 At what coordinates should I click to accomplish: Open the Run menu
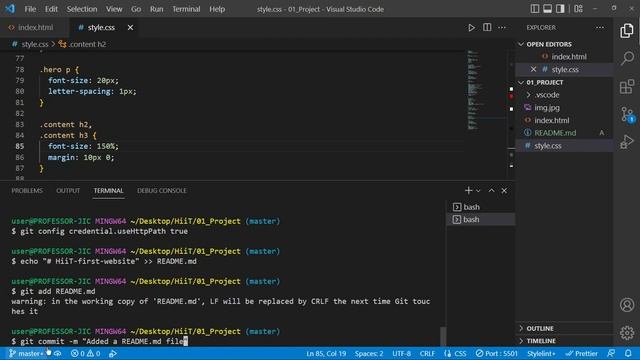click(156, 9)
